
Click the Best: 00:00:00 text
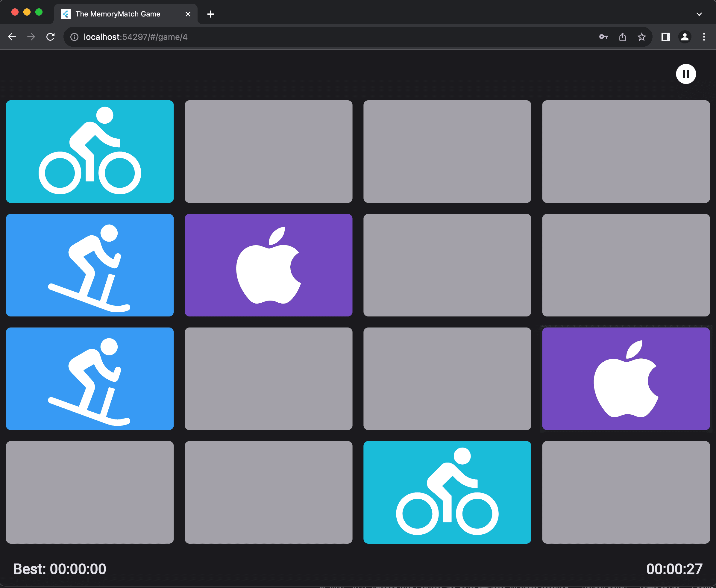[x=60, y=569]
